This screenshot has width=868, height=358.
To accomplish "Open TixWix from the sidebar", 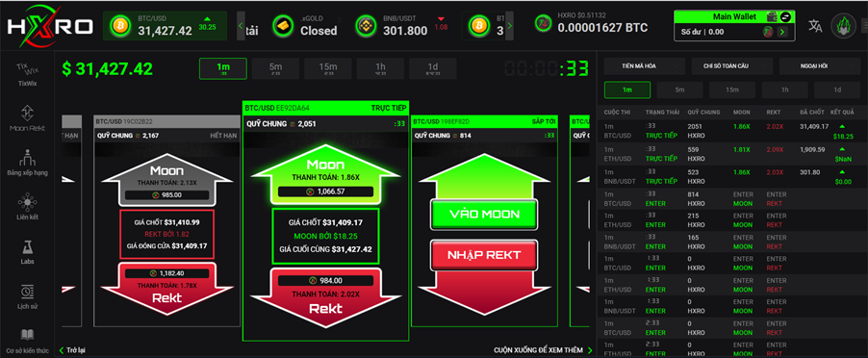I will 27,75.
